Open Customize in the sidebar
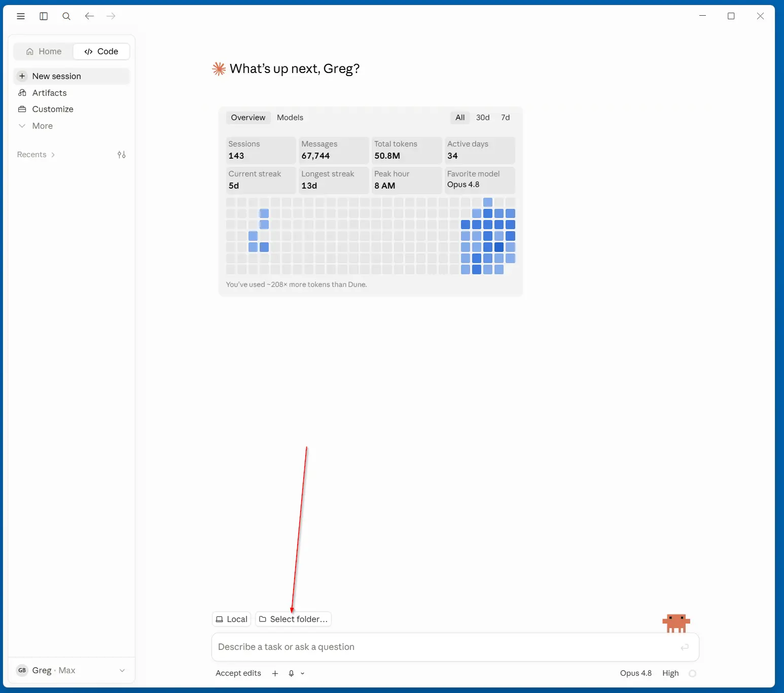This screenshot has height=693, width=784. (72, 109)
